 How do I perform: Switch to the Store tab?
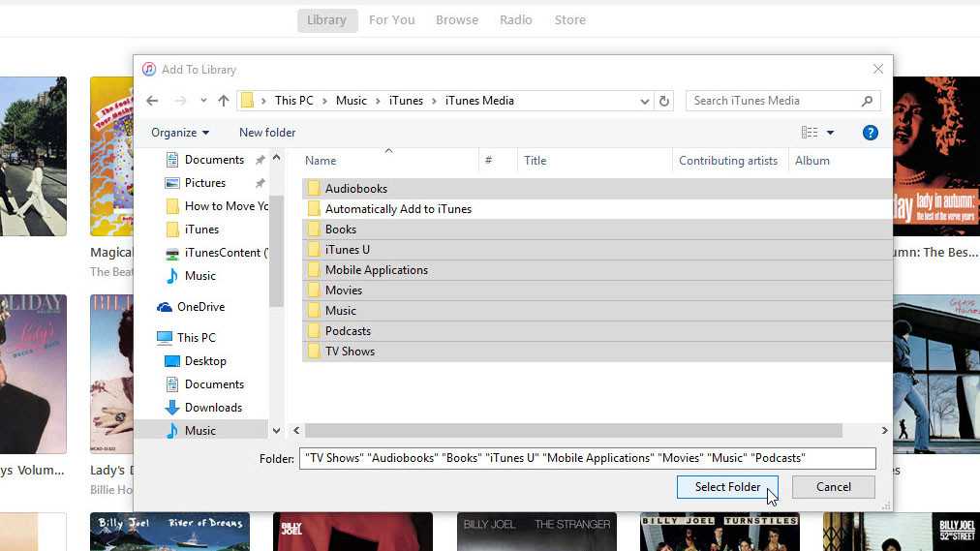pos(570,20)
